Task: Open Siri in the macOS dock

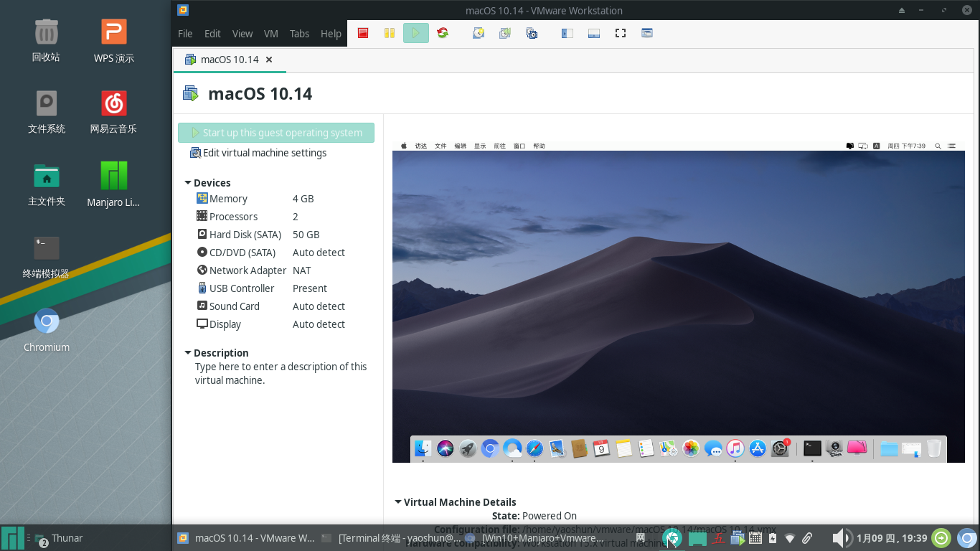Action: pyautogui.click(x=445, y=449)
